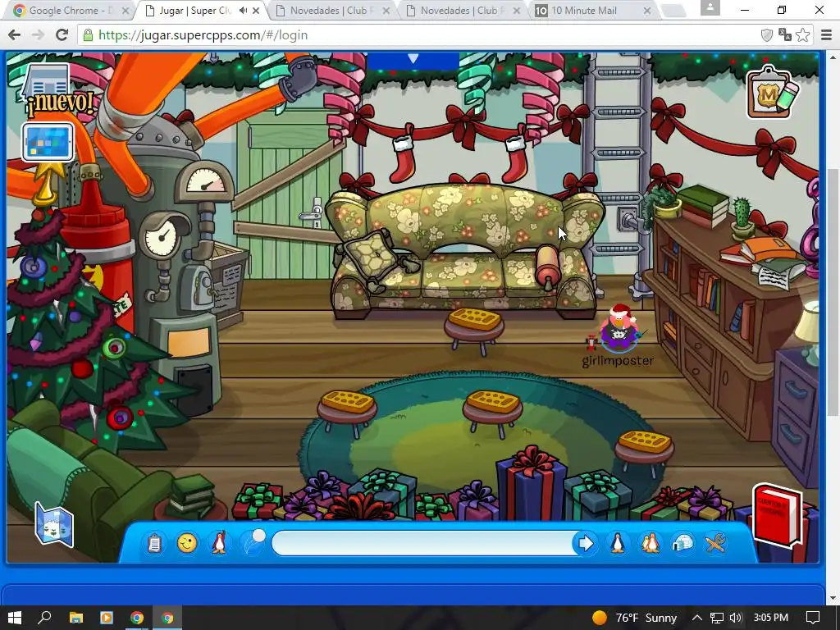Send the chat message with arrow button

click(x=585, y=543)
